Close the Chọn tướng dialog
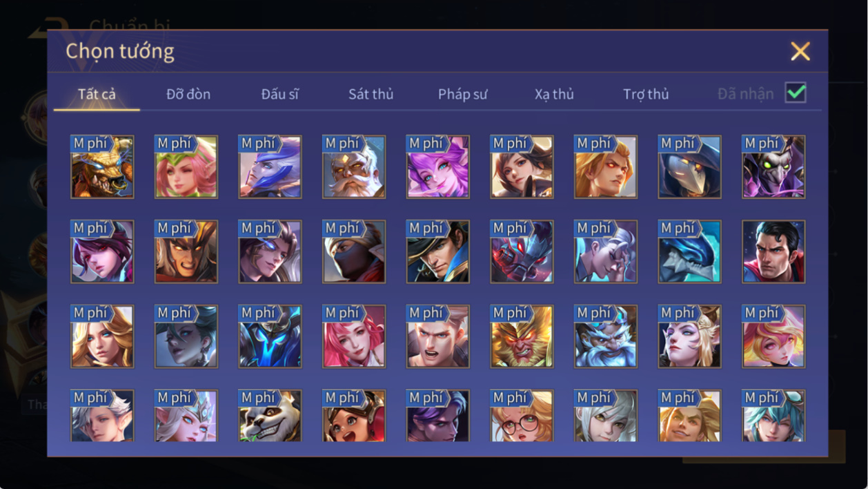Screen dimensions: 868x489 [x=800, y=51]
